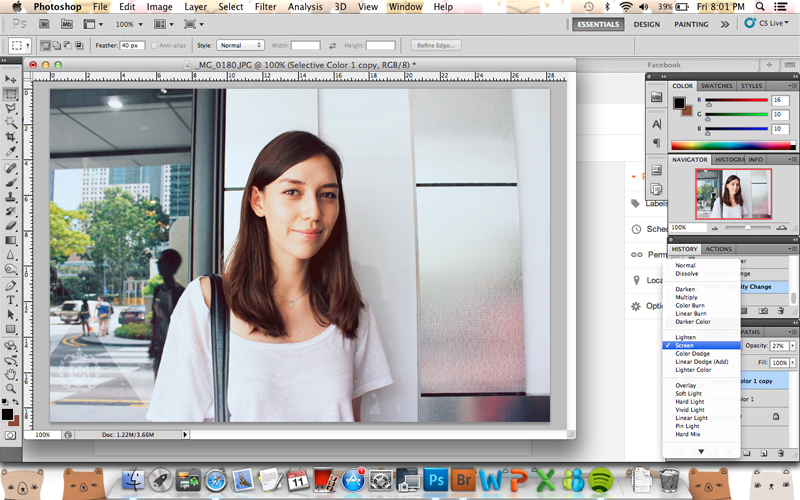This screenshot has width=800, height=500.
Task: Select the Rectangle shape tool
Action: pos(11,329)
